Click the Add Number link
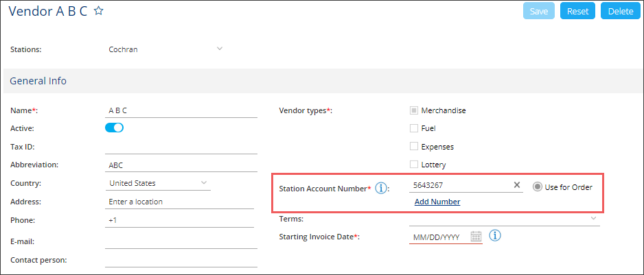The image size is (644, 275). pyautogui.click(x=437, y=202)
